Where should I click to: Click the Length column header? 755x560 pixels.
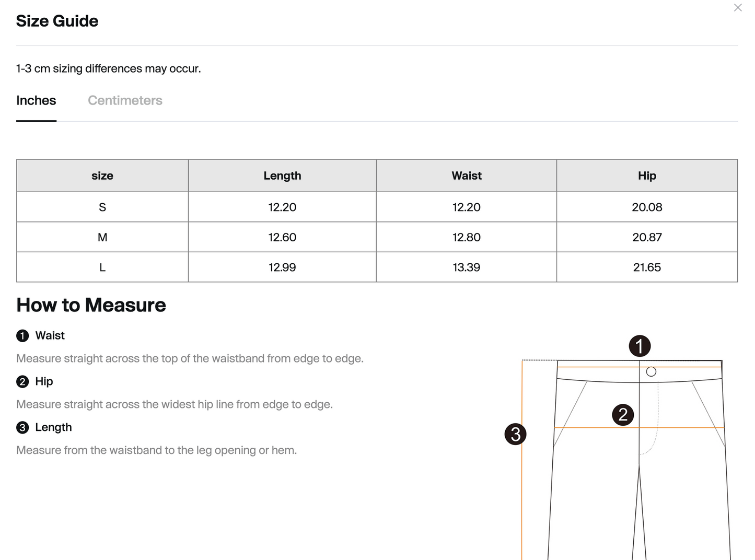click(x=282, y=176)
